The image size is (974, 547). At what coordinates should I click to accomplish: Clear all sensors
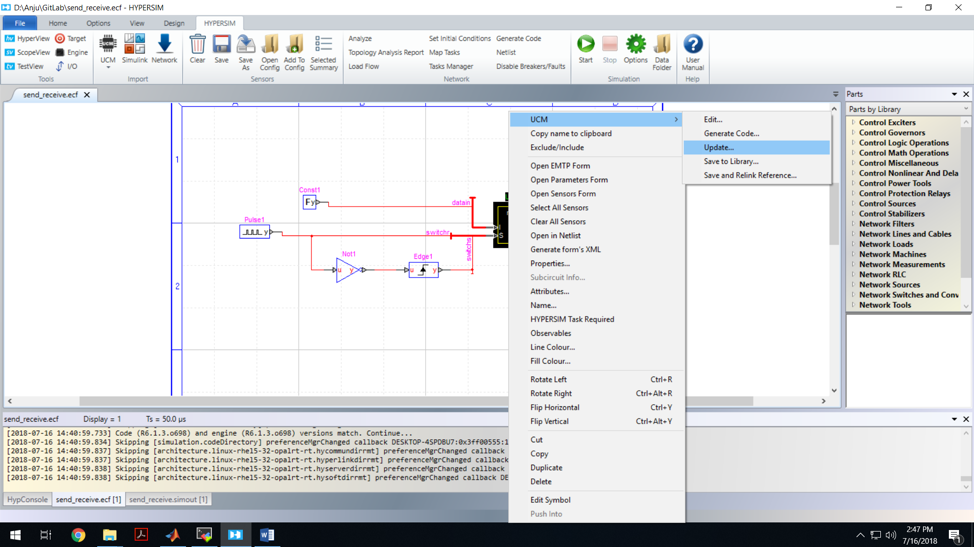pyautogui.click(x=197, y=50)
